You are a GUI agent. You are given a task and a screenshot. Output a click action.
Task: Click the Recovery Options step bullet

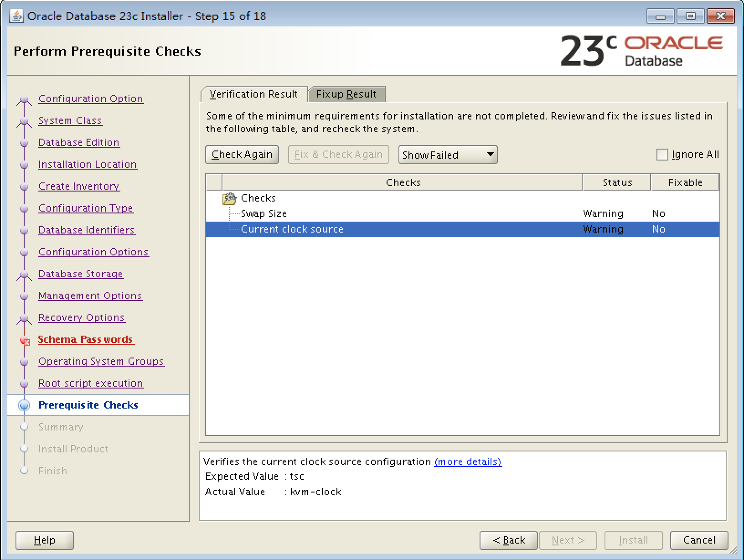click(24, 319)
